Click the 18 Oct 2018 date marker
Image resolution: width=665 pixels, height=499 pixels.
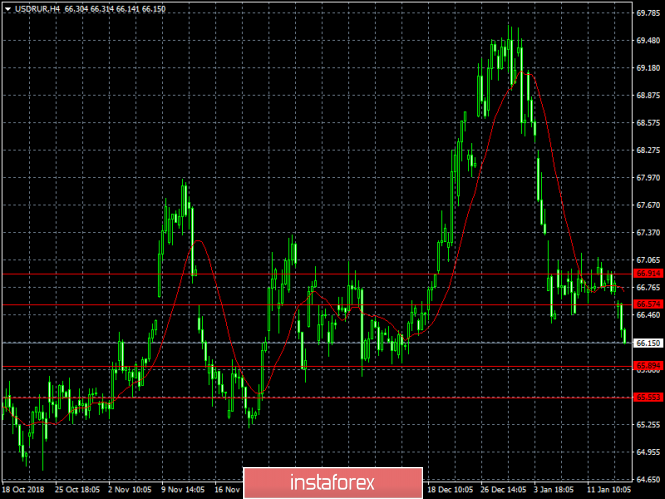23,490
